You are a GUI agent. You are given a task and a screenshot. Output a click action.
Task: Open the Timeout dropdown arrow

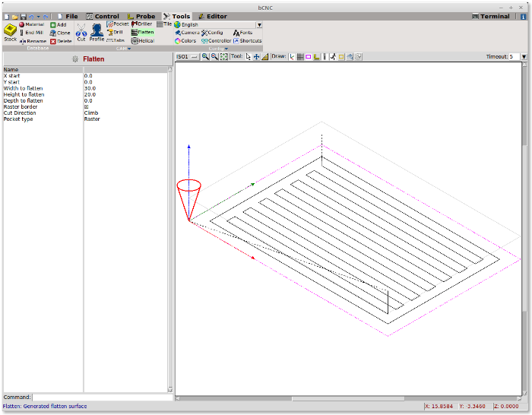pos(524,57)
